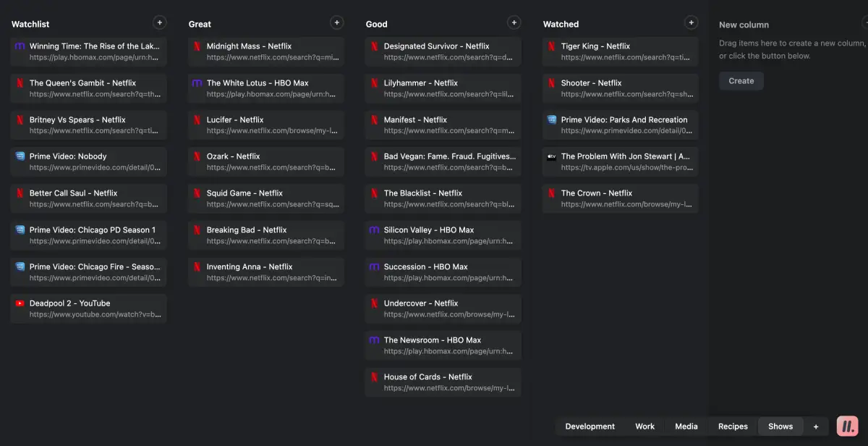The height and width of the screenshot is (446, 868).
Task: Add a new board with plus tab
Action: click(x=816, y=426)
